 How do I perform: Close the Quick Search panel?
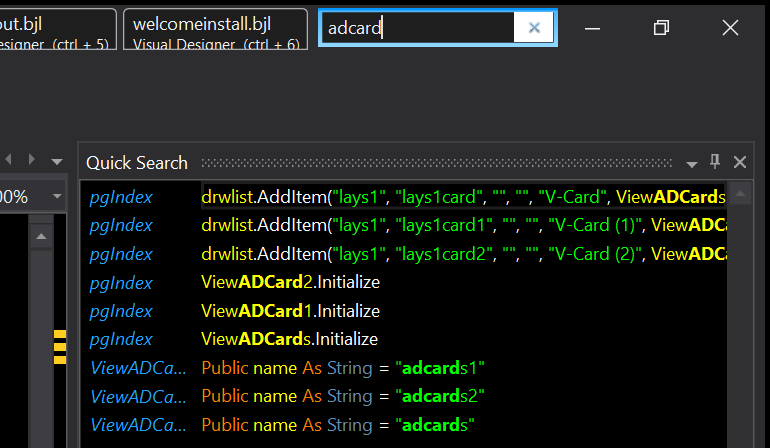click(740, 162)
